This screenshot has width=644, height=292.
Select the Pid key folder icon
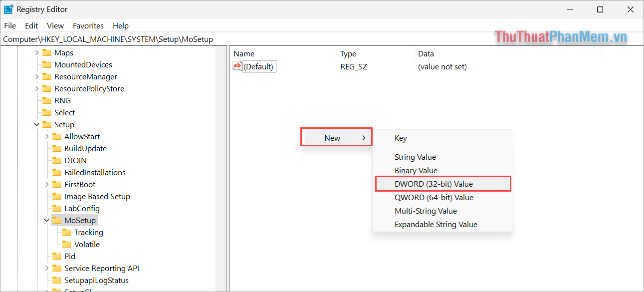(57, 256)
